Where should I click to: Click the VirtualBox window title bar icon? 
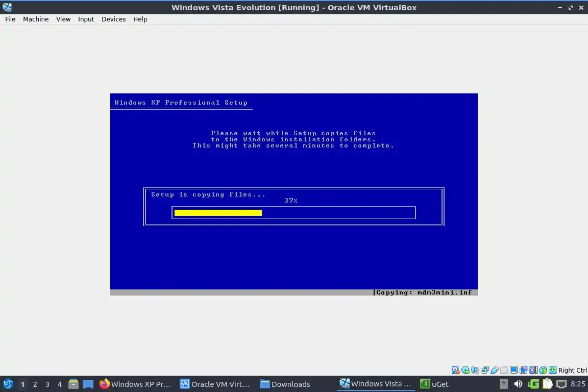point(7,7)
